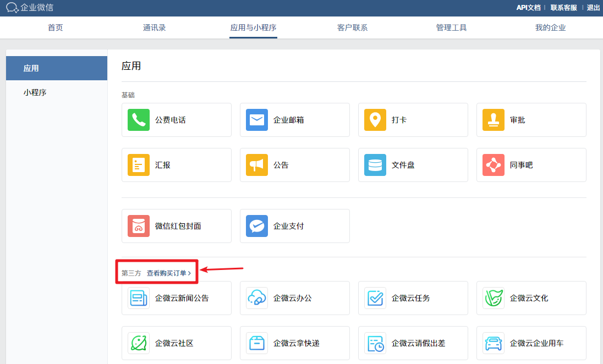Click the 文件盘 app label

(403, 165)
